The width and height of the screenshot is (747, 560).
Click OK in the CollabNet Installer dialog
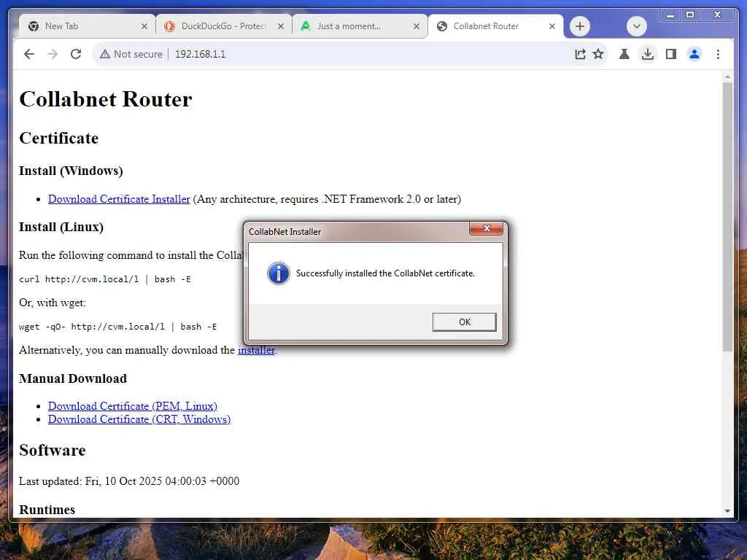[464, 322]
